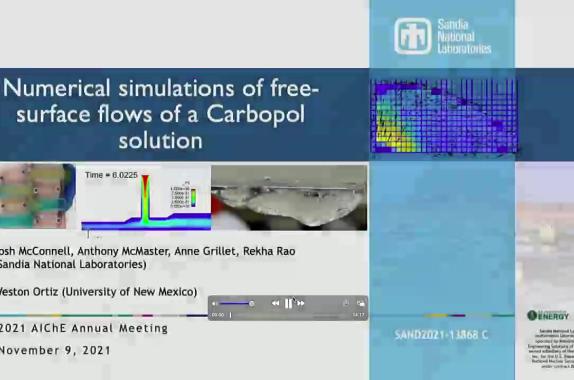Click the middle of the video timeline
The height and width of the screenshot is (380, 574).
point(289,314)
